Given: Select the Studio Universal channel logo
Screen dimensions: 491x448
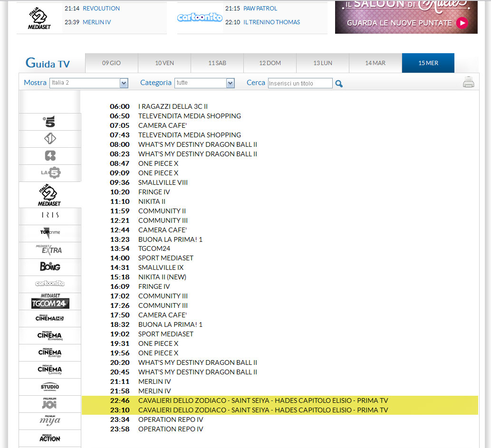Looking at the screenshot, I should (x=50, y=387).
